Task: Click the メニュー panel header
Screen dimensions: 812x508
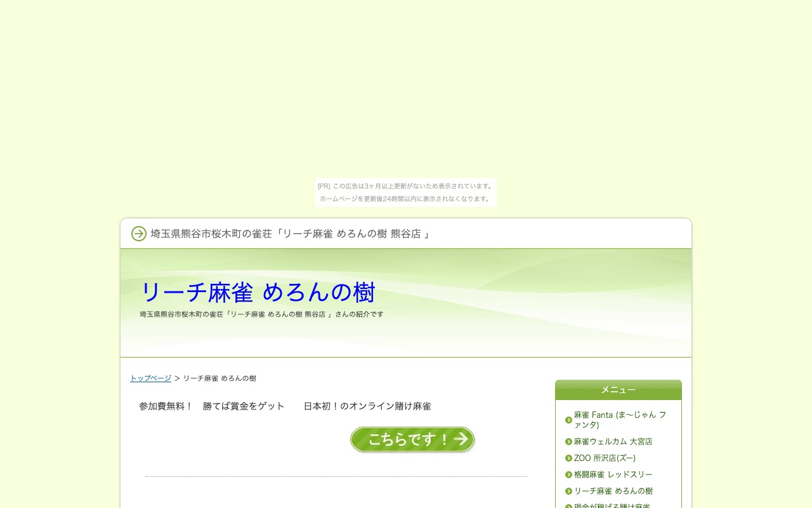Action: click(x=619, y=389)
